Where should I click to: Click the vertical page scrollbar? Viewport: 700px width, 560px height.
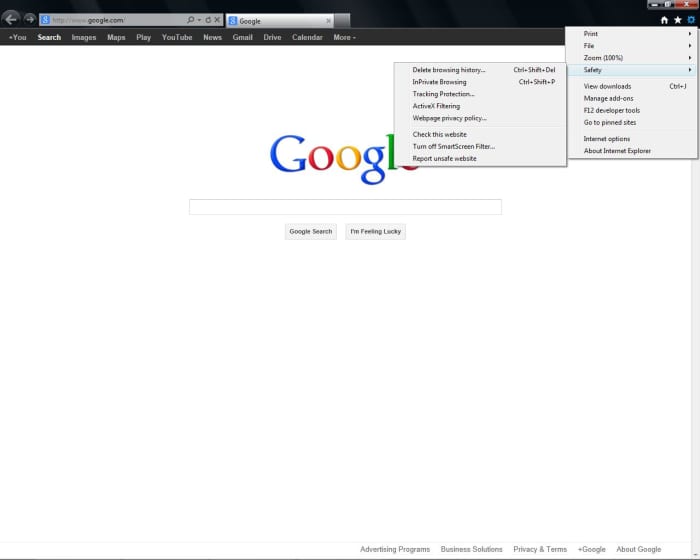696,357
